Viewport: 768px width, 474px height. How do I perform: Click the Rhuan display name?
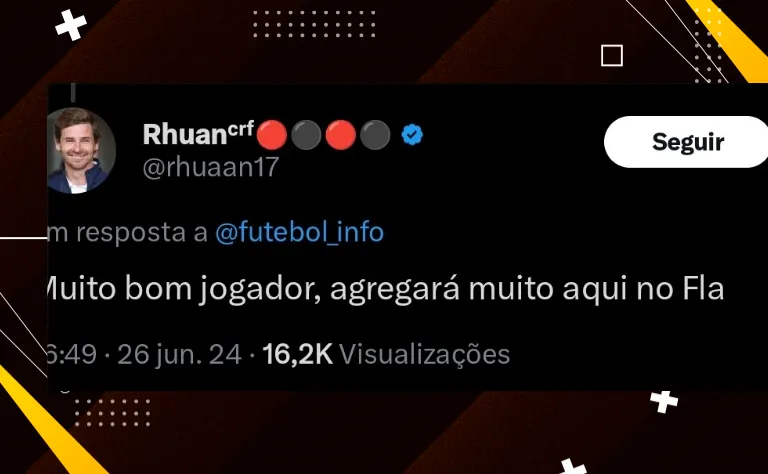pyautogui.click(x=185, y=134)
